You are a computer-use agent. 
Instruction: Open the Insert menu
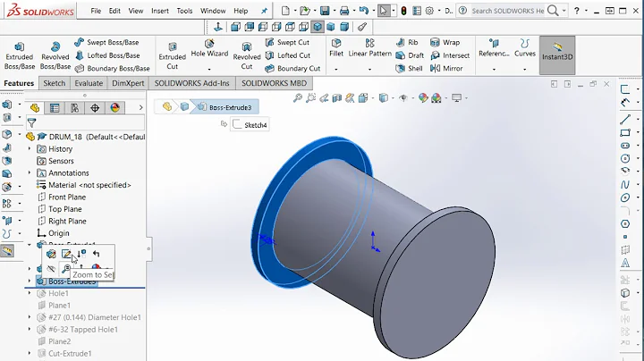(160, 11)
